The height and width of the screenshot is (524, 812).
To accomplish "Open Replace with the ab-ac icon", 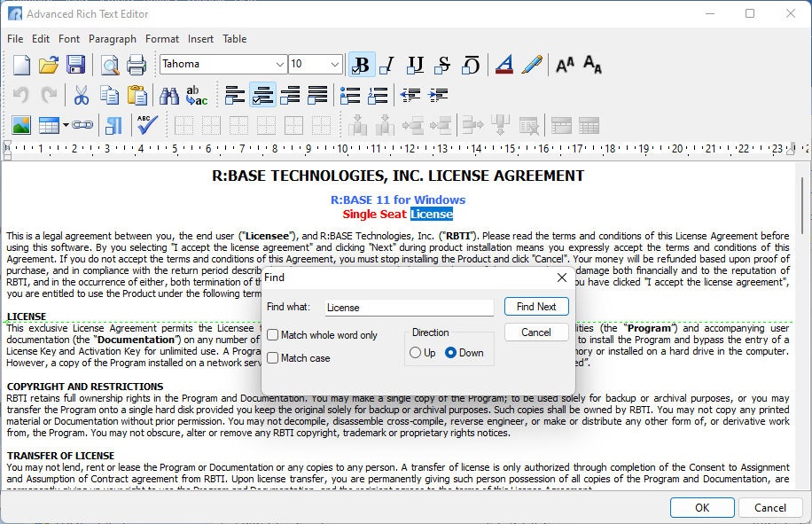I will (x=197, y=95).
